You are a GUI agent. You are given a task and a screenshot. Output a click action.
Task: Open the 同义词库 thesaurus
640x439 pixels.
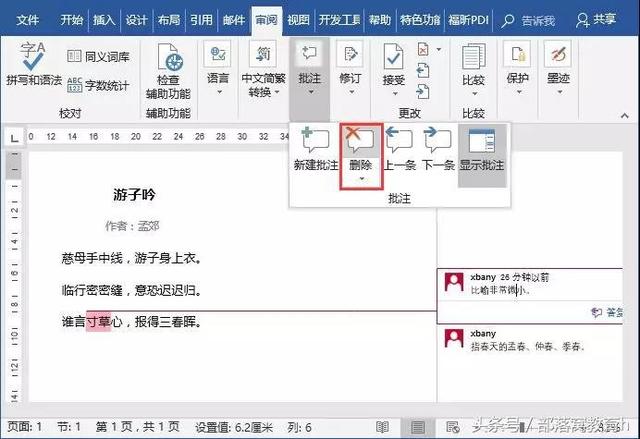[98, 56]
